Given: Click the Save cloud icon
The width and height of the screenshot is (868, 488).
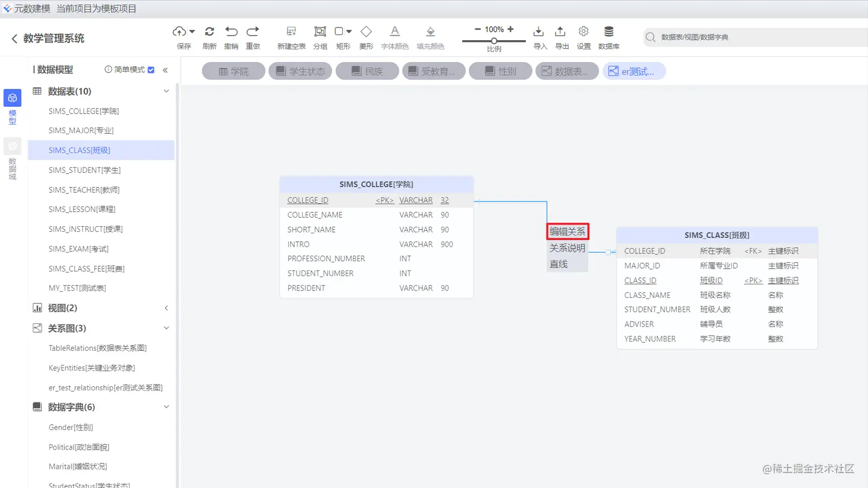Looking at the screenshot, I should click(x=179, y=32).
